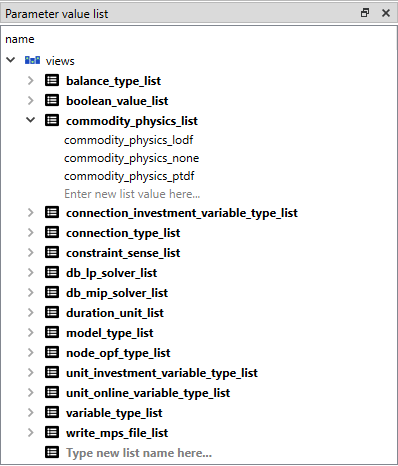Click the Parameter value list title text
This screenshot has height=466, width=398.
click(x=57, y=14)
